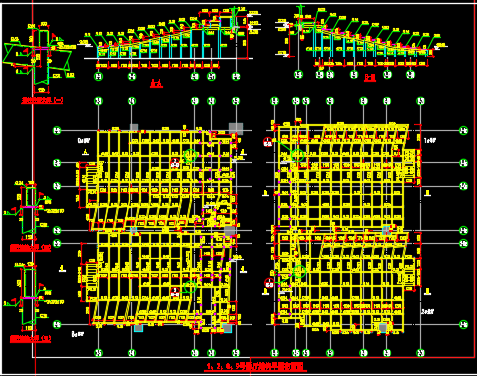The width and height of the screenshot is (477, 376).
Task: Pick the large gray column block at left plan's top-right corner
Action: (x=236, y=129)
